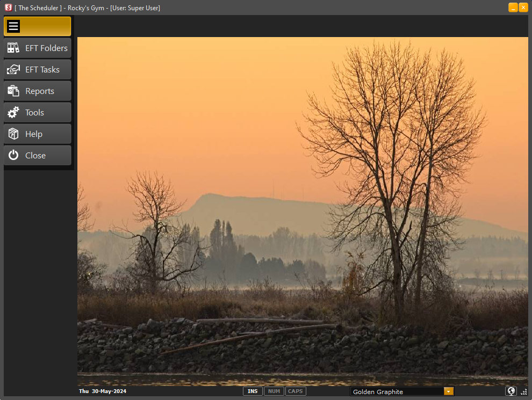Collapse the gold sidebar header bar

37,26
